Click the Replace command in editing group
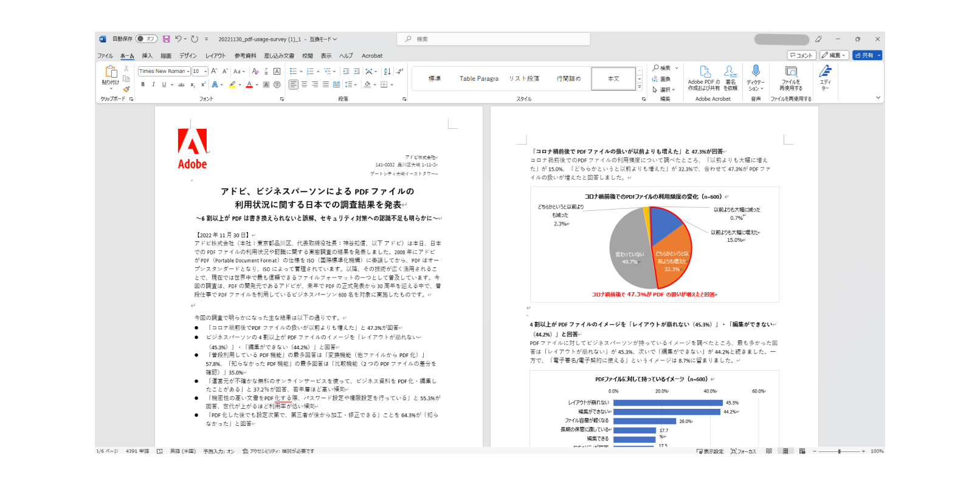 click(x=661, y=79)
